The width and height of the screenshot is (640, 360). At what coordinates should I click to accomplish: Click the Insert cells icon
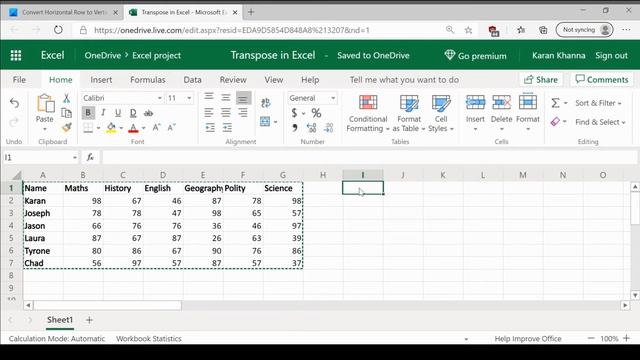pos(476,102)
